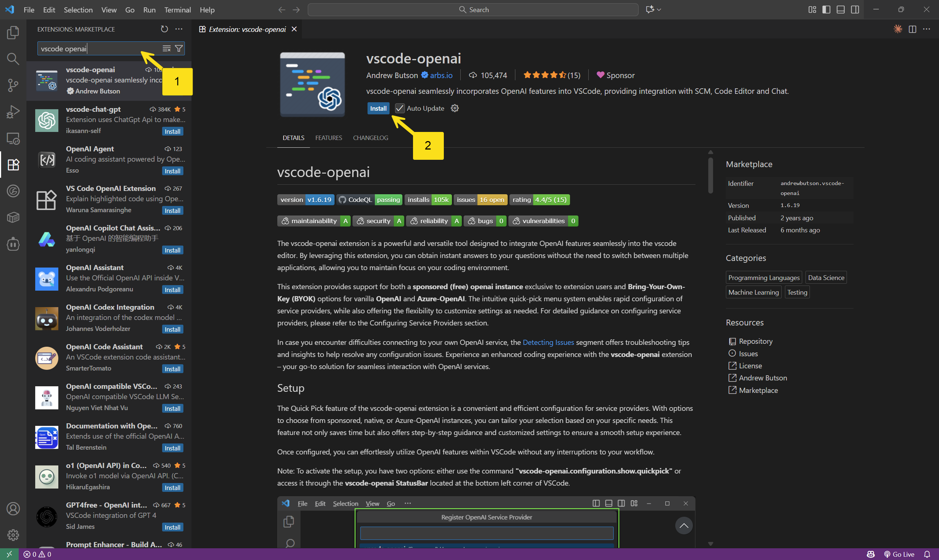The image size is (939, 560).
Task: Toggle the Auto Update checkbox
Action: click(x=399, y=108)
